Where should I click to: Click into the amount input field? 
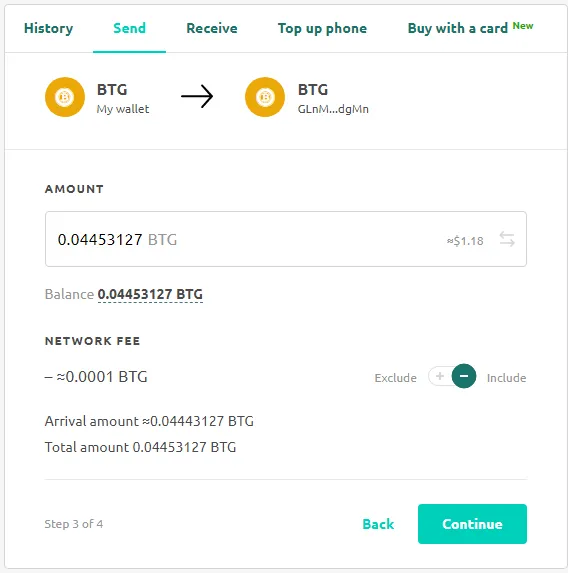[286, 239]
